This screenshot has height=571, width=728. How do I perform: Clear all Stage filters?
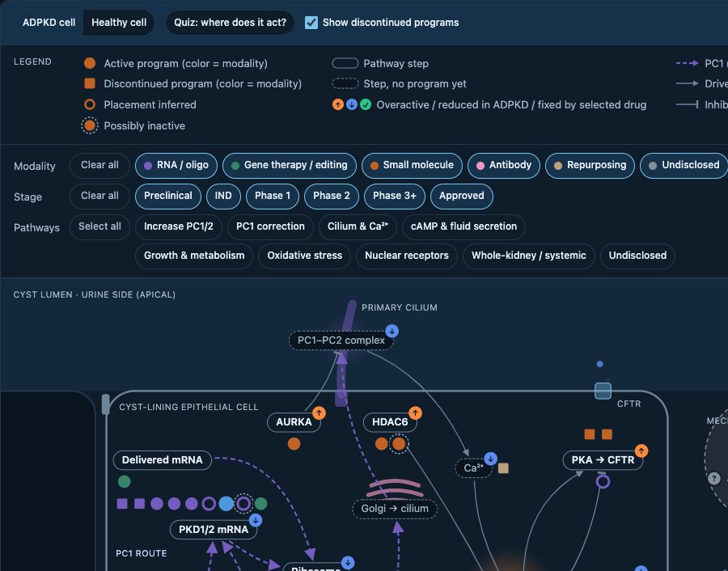[99, 196]
